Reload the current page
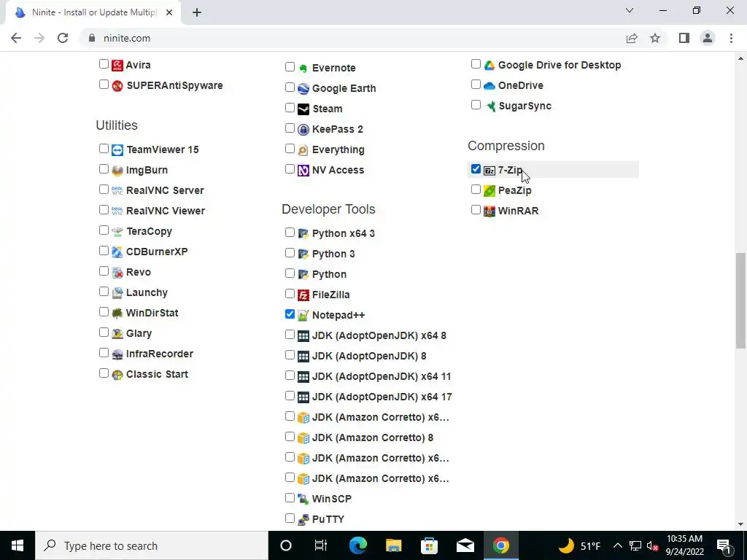This screenshot has width=747, height=560. (63, 38)
